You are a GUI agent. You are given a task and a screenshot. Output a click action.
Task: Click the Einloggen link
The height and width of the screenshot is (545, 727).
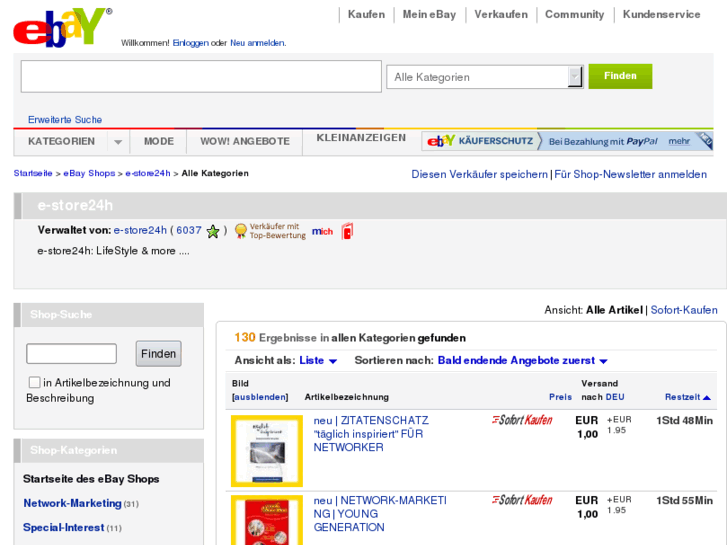click(x=191, y=43)
